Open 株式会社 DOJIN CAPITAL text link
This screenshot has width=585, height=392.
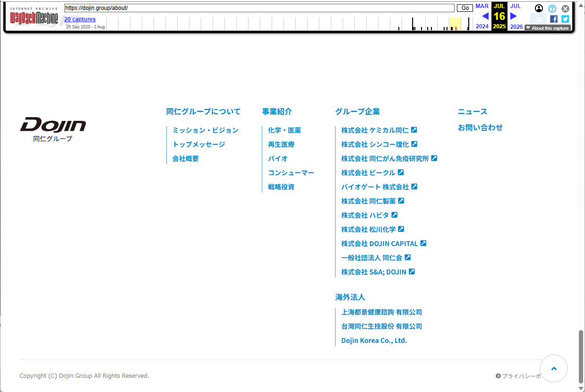pyautogui.click(x=380, y=243)
